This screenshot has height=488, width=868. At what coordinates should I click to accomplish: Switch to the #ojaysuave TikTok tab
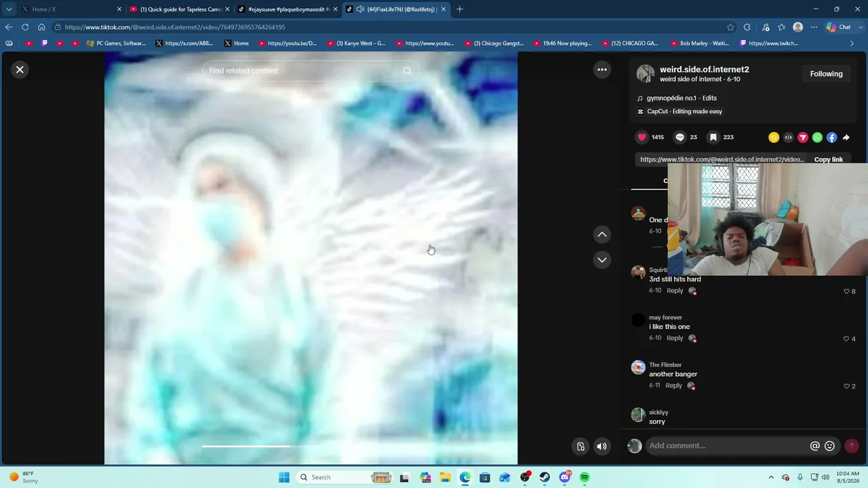[x=288, y=9]
